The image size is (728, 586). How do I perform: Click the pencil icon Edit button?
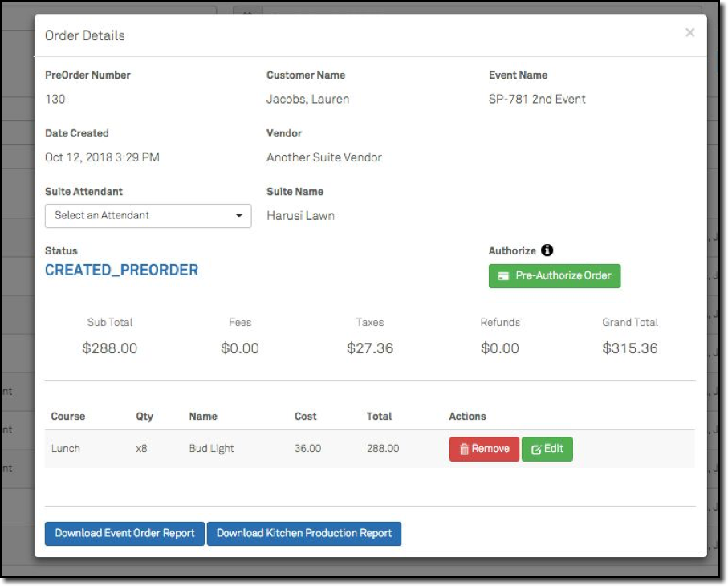tap(547, 449)
